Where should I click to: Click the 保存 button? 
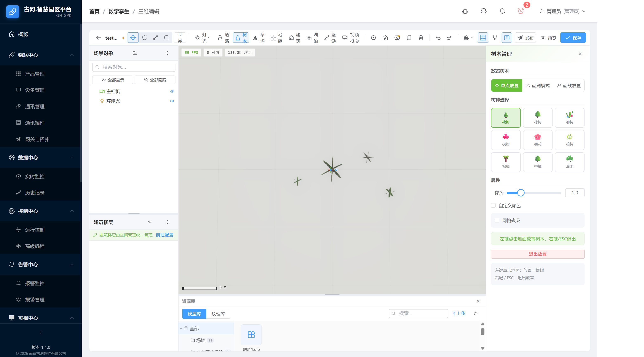(573, 38)
